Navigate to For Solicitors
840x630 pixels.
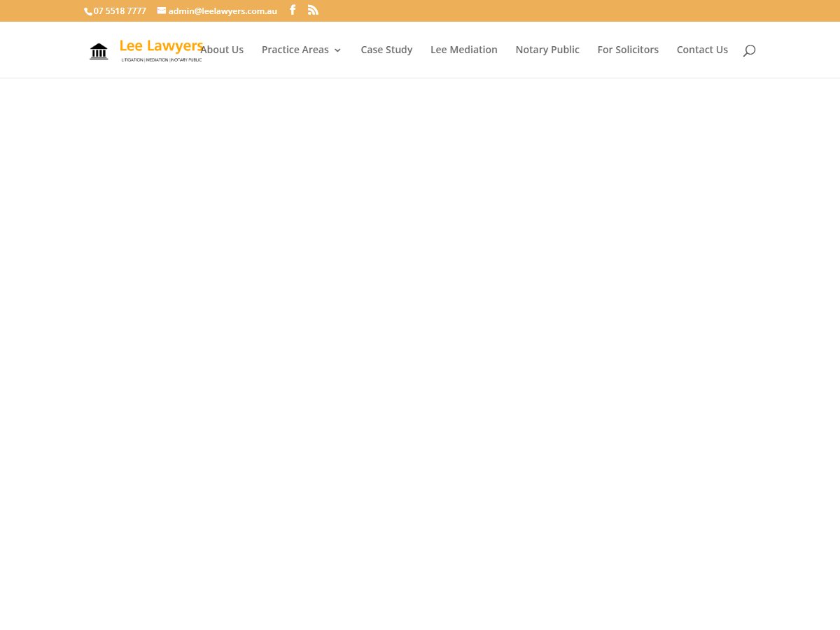pos(628,50)
